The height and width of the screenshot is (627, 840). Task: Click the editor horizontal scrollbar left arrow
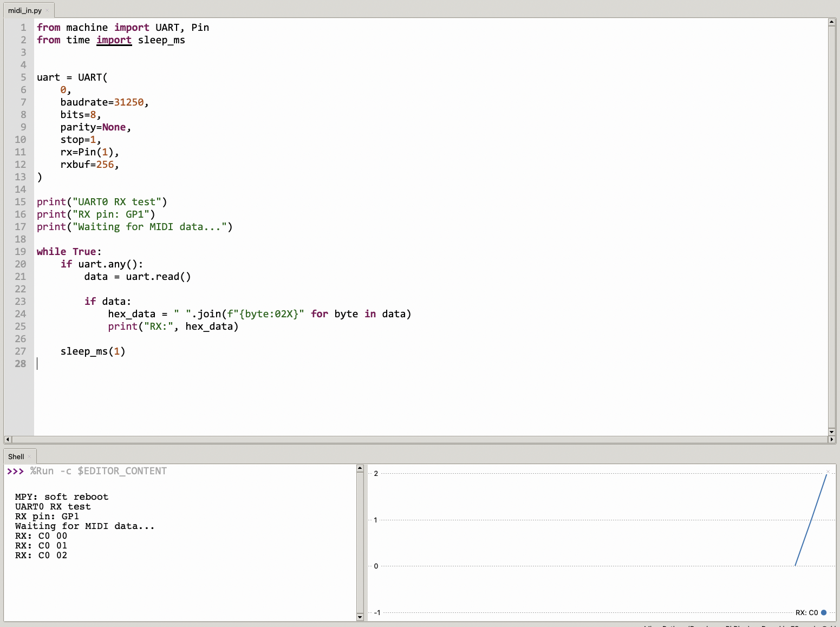click(8, 439)
